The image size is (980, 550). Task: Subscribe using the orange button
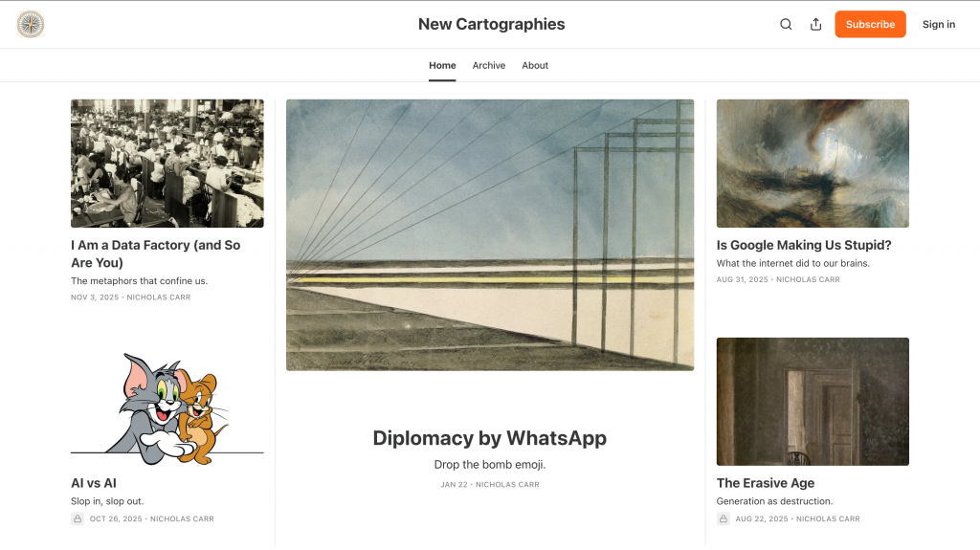(x=870, y=24)
